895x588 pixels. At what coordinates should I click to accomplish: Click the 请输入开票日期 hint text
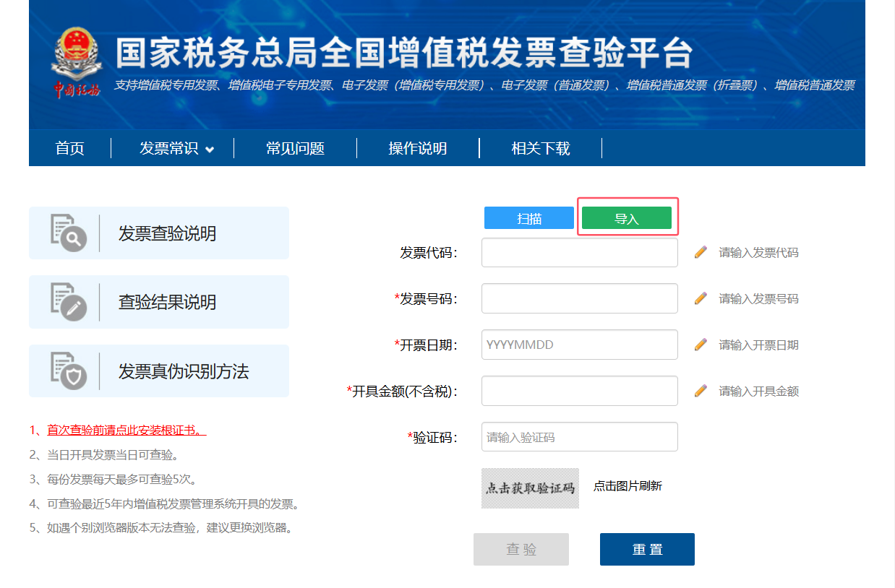758,345
